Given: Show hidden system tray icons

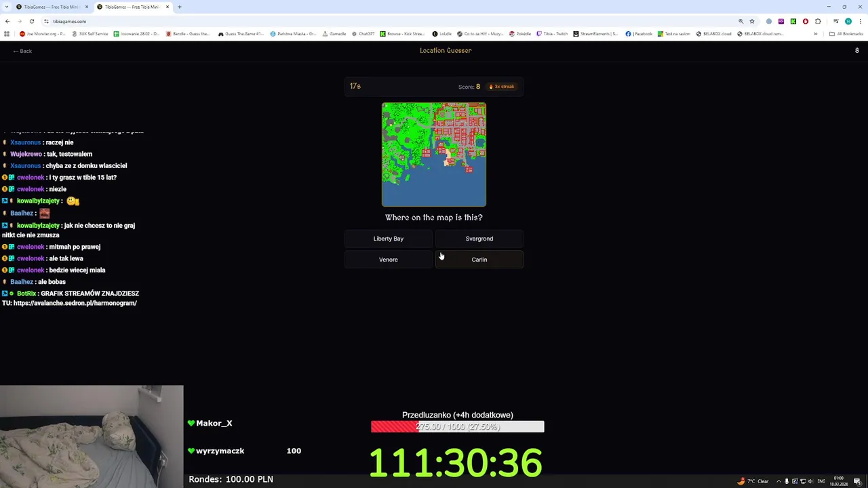Looking at the screenshot, I should coord(778,481).
